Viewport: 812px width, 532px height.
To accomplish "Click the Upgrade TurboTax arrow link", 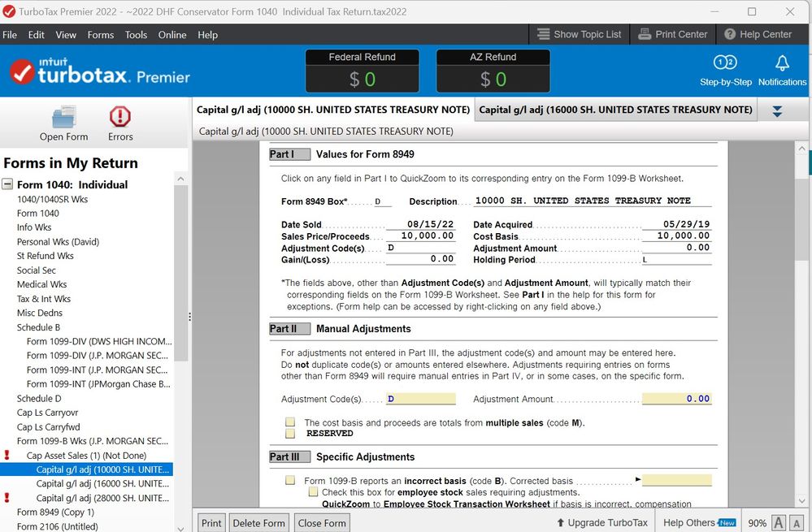I will tap(601, 523).
